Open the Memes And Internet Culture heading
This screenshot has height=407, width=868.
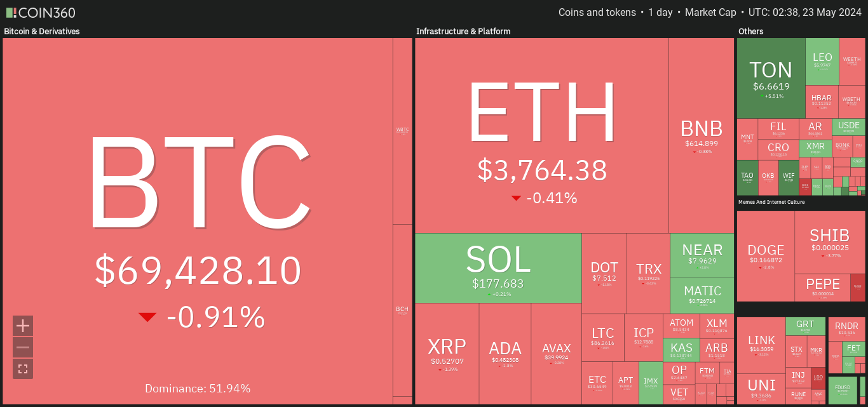[x=771, y=202]
